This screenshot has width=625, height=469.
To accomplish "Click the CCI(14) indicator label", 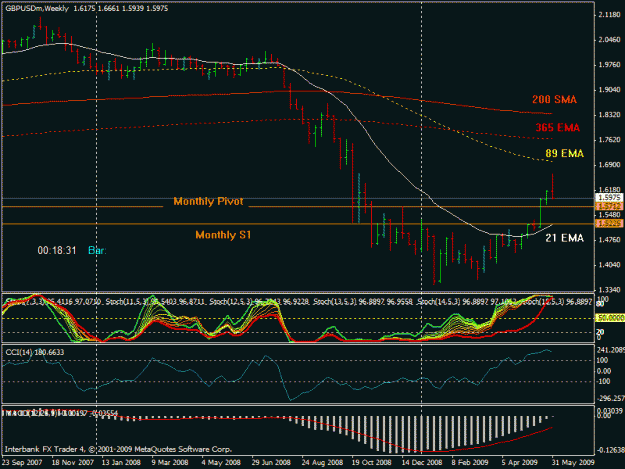I will (34, 352).
